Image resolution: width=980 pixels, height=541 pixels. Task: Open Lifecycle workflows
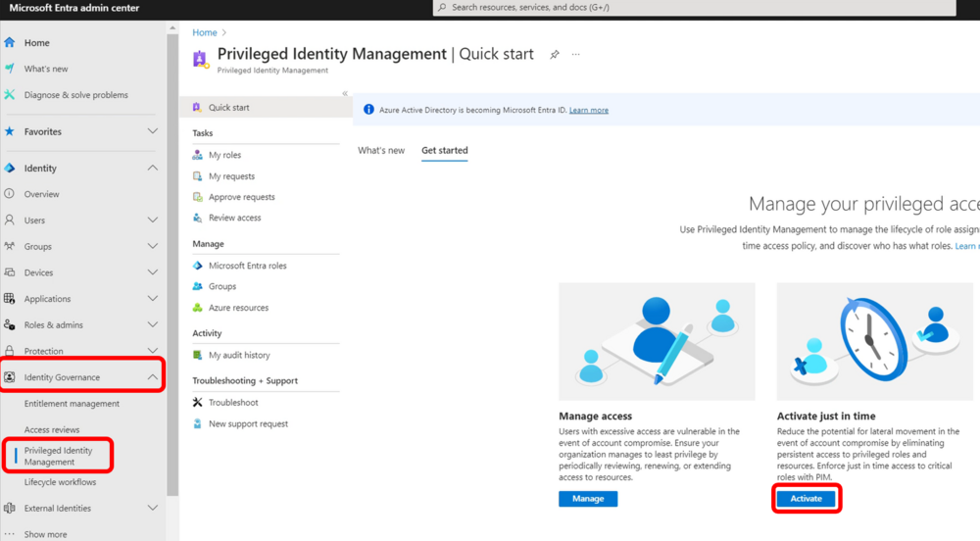[x=60, y=482]
